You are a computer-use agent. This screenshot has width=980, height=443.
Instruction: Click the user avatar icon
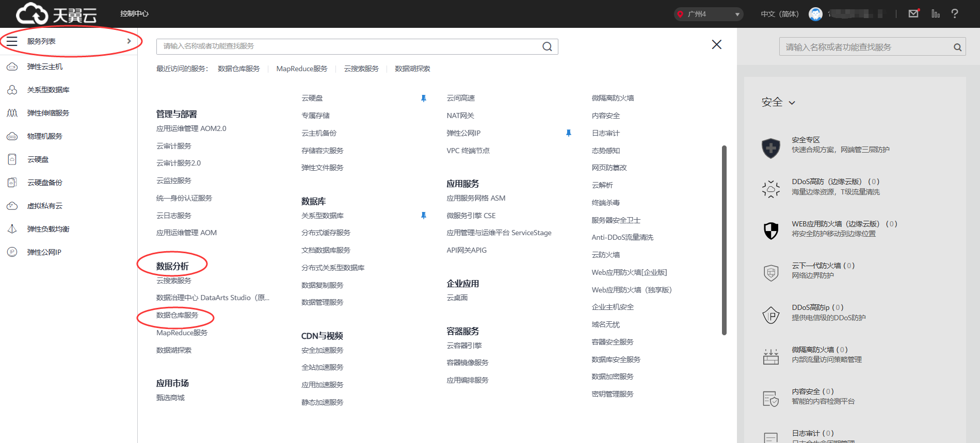(x=815, y=14)
